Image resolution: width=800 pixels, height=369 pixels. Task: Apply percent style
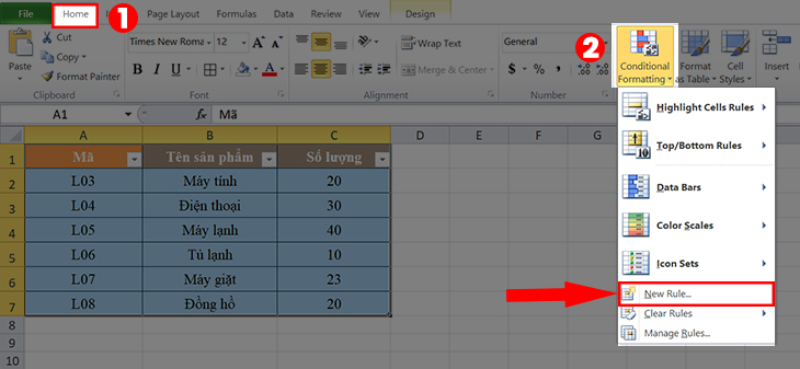(x=539, y=69)
